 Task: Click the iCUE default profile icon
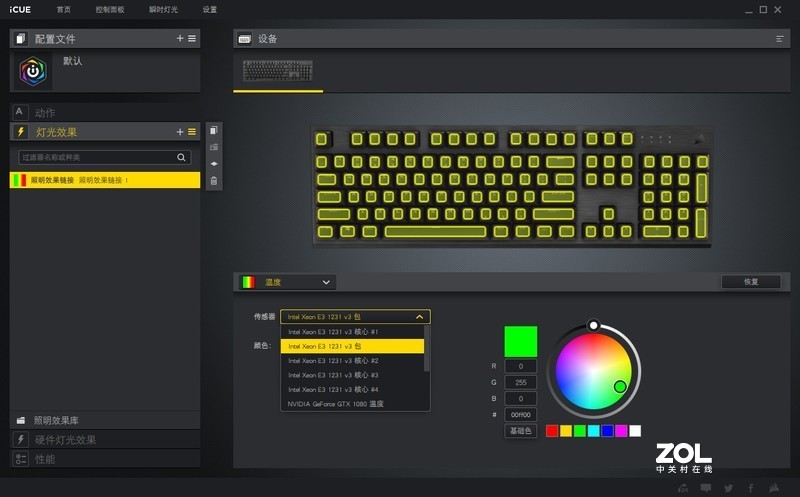(33, 71)
